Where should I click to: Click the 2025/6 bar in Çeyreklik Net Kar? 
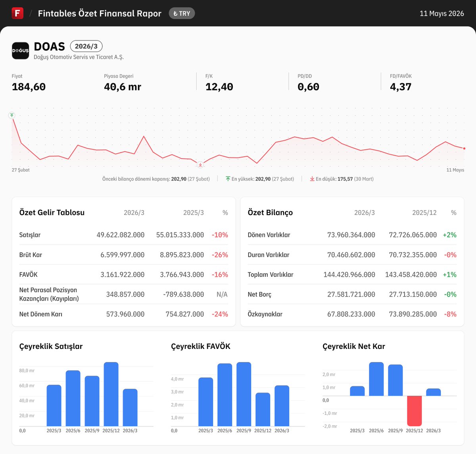pyautogui.click(x=376, y=379)
